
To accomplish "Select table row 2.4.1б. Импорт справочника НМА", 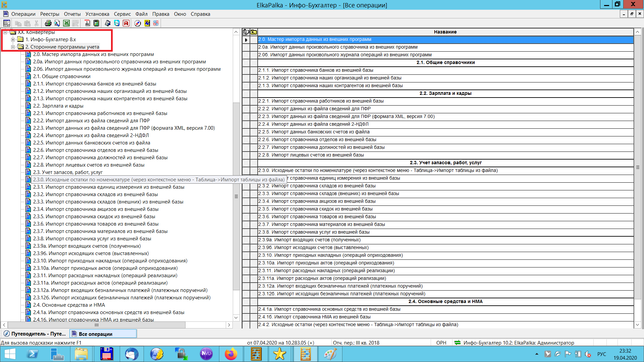I will pos(445,317).
